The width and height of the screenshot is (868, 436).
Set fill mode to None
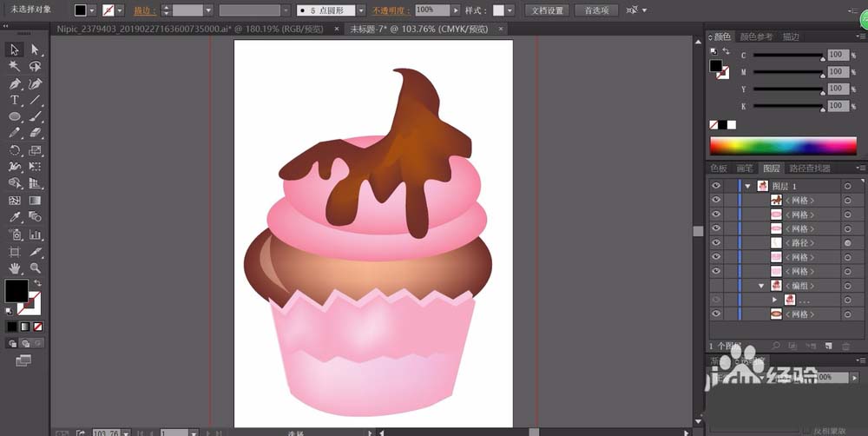pyautogui.click(x=37, y=327)
